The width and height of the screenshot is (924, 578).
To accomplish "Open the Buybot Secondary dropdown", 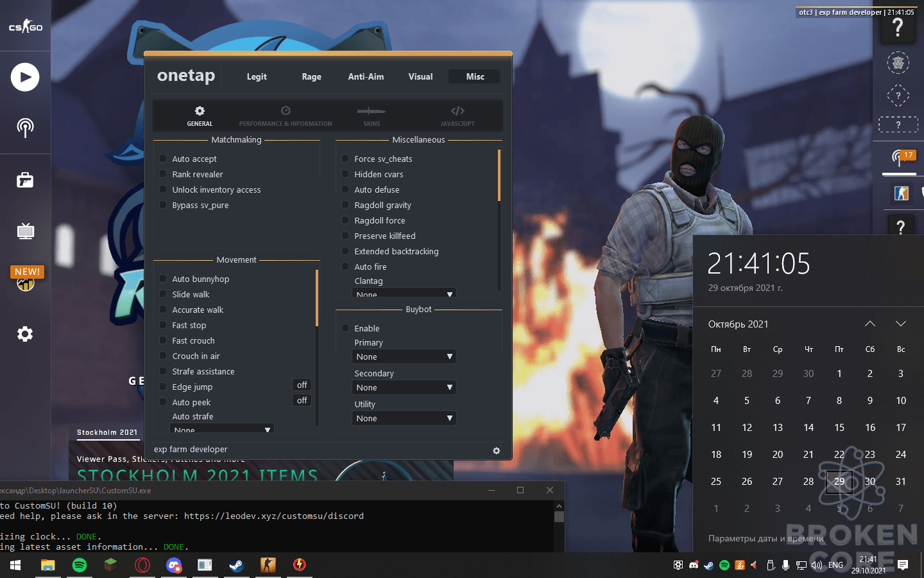I will (x=404, y=387).
